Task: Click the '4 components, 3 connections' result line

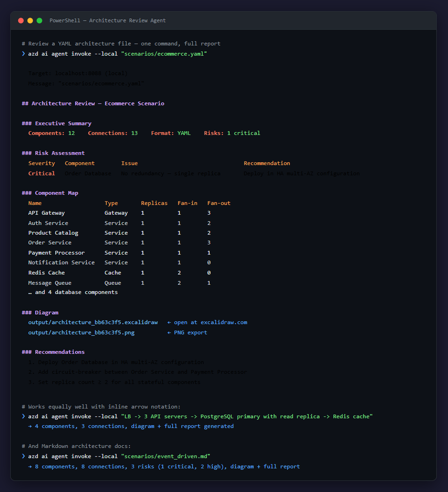Action: [131, 426]
